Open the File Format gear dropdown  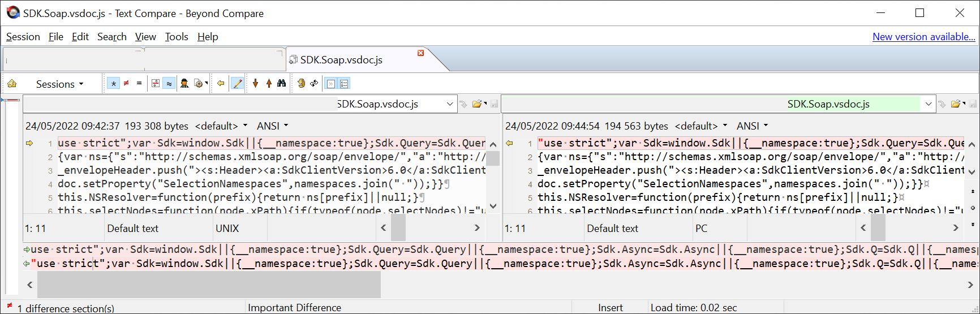(x=200, y=84)
